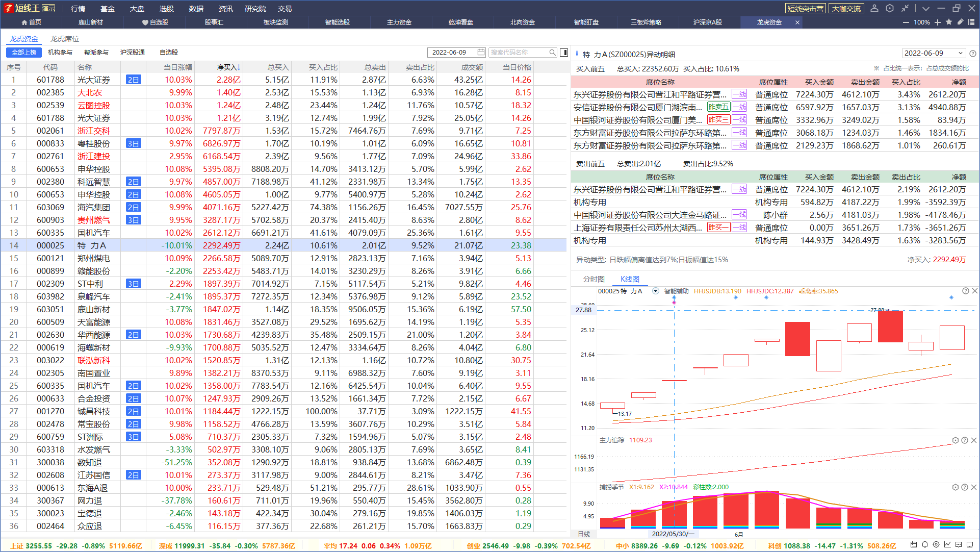Toggle the split-panel icon next to search box

564,52
